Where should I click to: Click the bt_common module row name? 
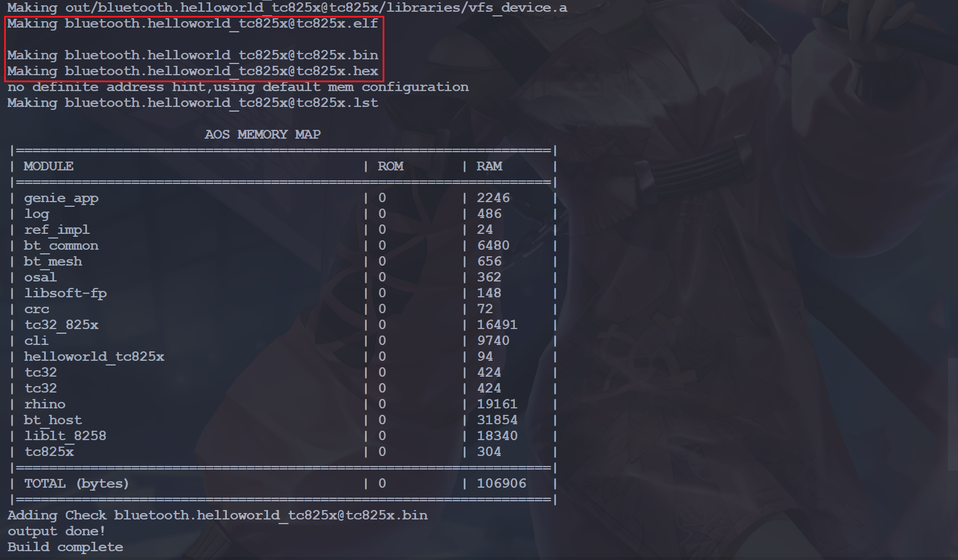(x=61, y=246)
